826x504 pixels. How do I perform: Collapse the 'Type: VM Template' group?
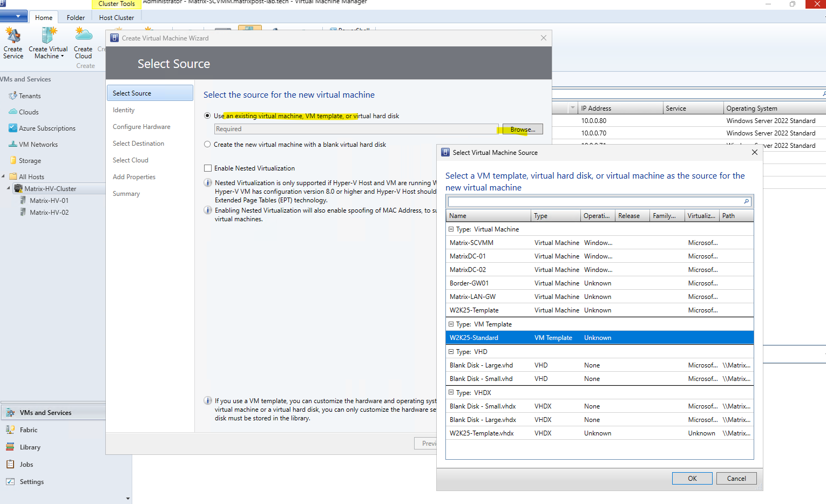pyautogui.click(x=451, y=324)
